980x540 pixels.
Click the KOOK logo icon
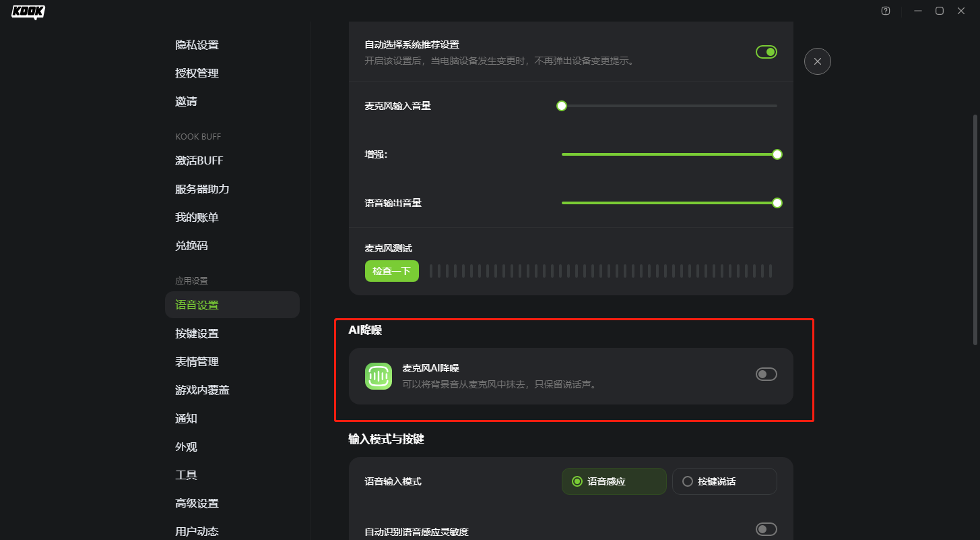click(x=28, y=12)
